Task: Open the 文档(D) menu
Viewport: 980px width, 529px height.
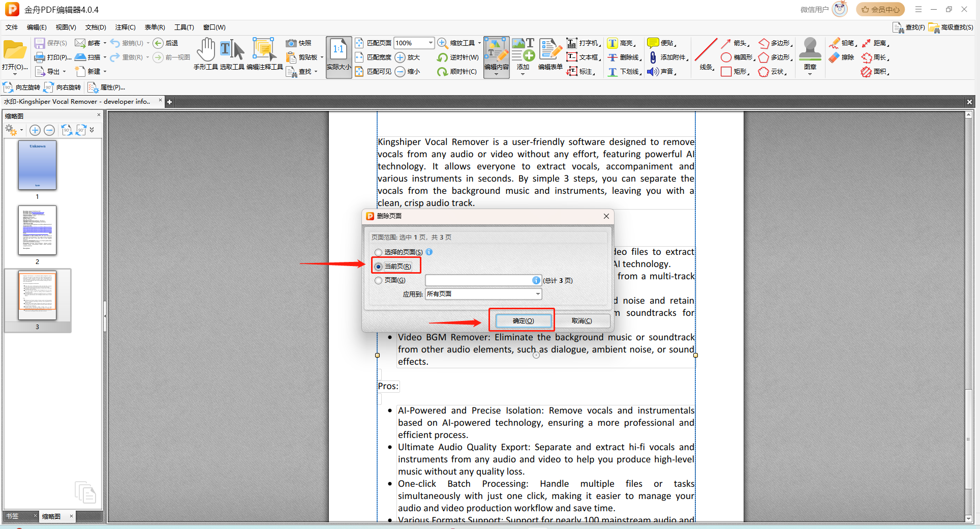Action: (x=96, y=27)
